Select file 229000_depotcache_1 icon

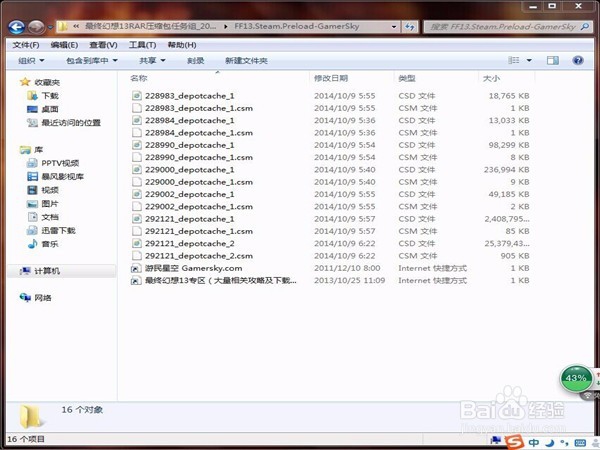point(137,170)
